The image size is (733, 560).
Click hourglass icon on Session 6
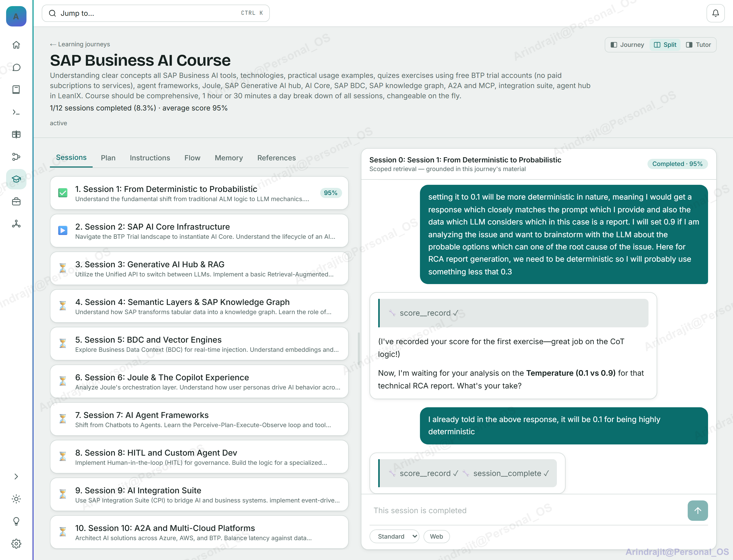pos(63,381)
